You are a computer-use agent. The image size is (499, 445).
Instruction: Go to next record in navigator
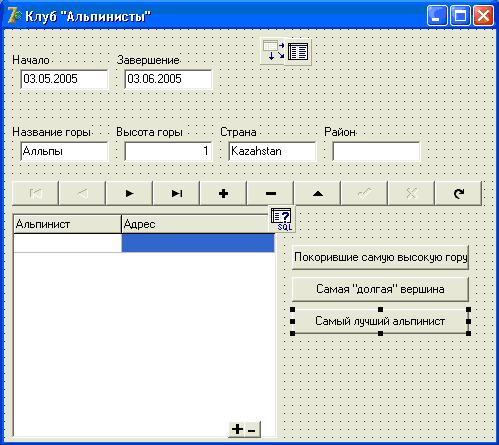point(129,193)
